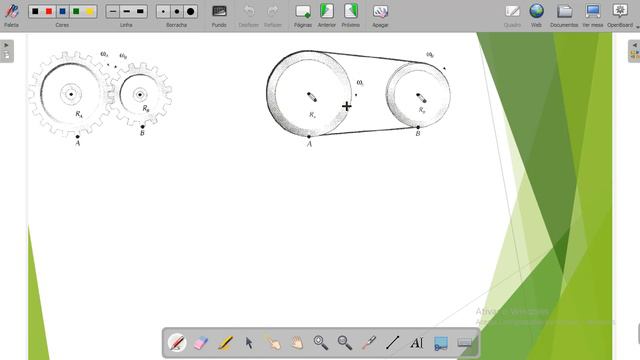
Task: Click the belt pulley diagram on board
Action: coord(358,98)
